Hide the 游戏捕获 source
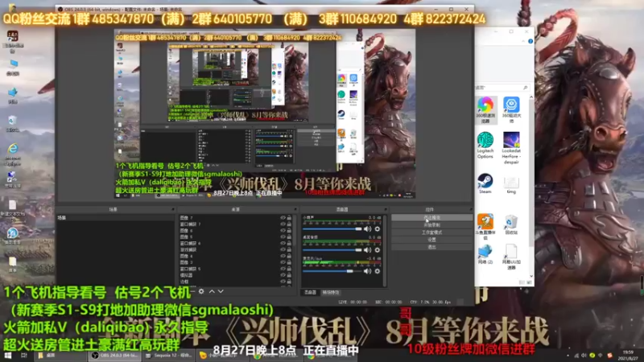 283,249
